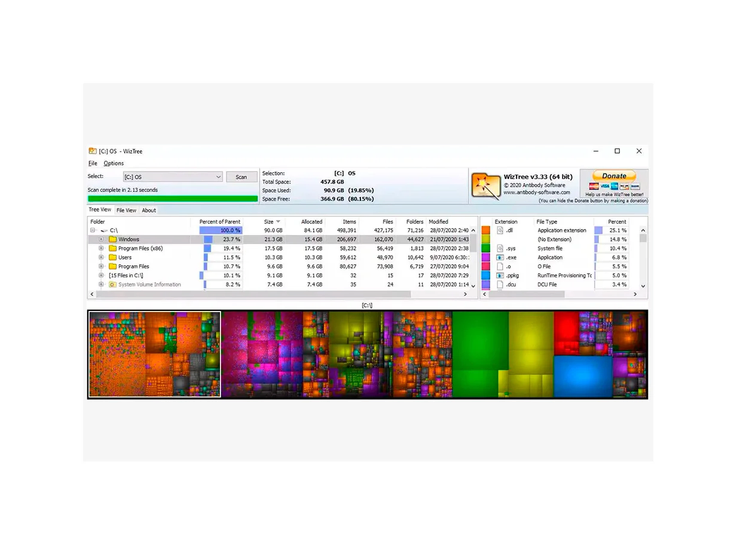Switch to the Tree View tab
Image resolution: width=740 pixels, height=547 pixels.
[x=100, y=210]
